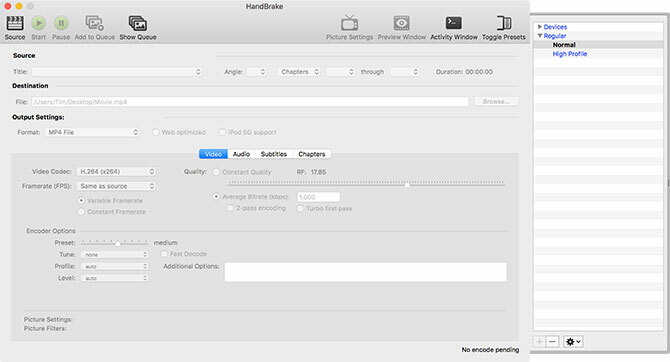Click the Pause encode icon
670x362 pixels.
[x=61, y=23]
